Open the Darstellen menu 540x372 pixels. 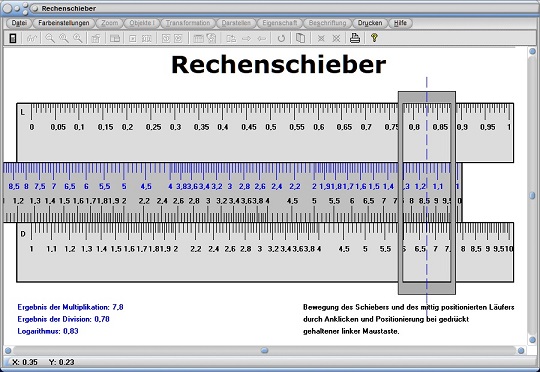(x=236, y=23)
